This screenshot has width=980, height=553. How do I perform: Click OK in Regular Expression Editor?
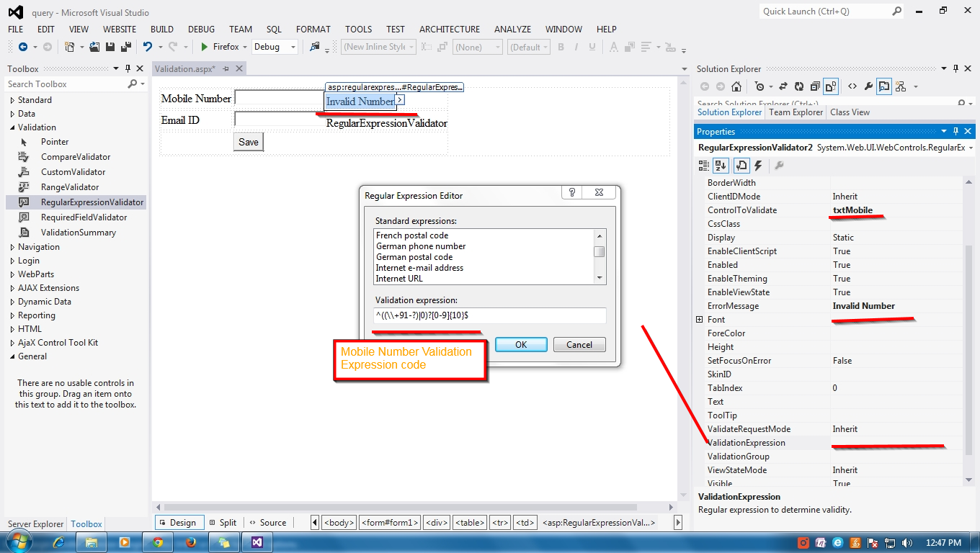(x=521, y=345)
